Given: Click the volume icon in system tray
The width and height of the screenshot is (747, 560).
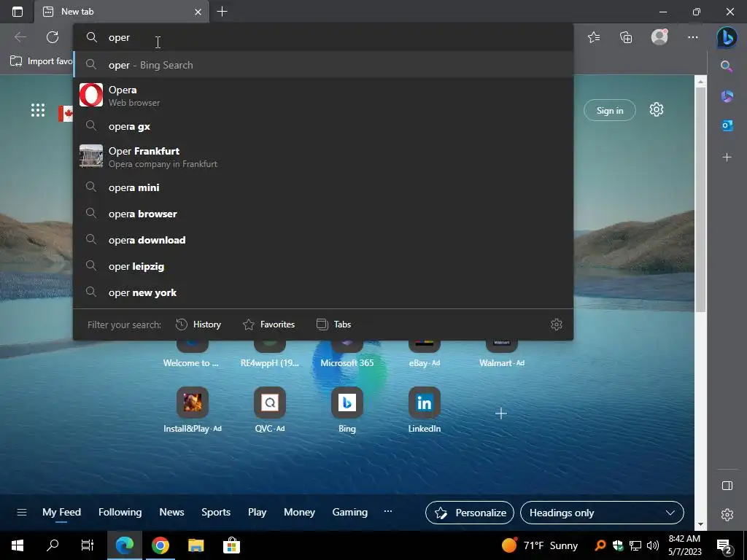Looking at the screenshot, I should [653, 545].
